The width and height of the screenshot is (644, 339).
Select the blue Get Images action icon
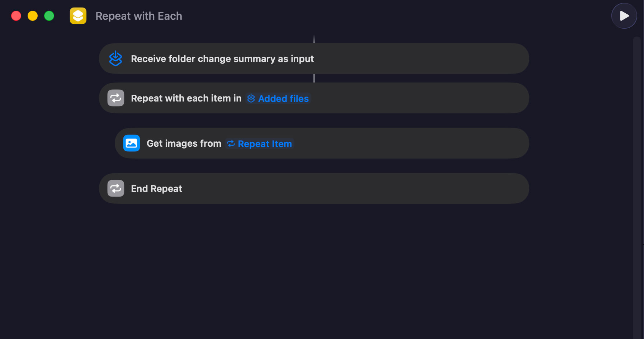point(132,143)
